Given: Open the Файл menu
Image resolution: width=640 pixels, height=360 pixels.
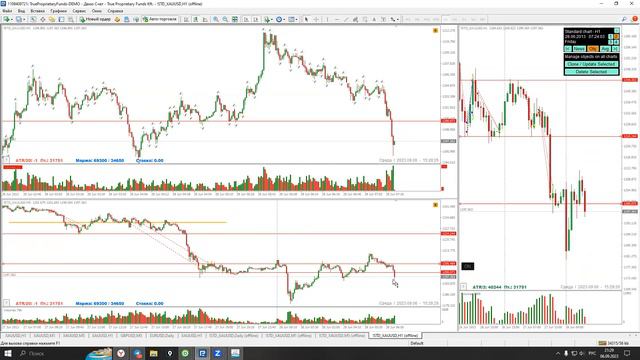Looking at the screenshot, I should point(7,11).
